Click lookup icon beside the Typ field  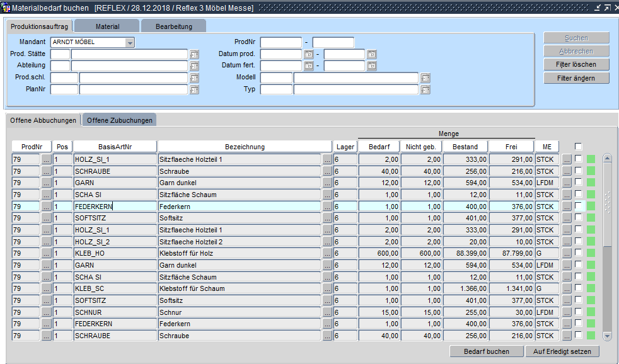click(x=425, y=90)
